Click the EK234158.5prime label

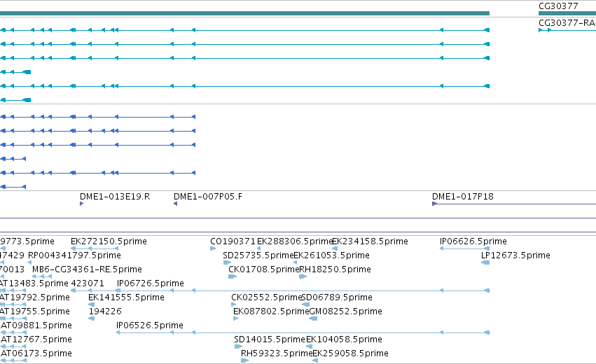pyautogui.click(x=370, y=241)
